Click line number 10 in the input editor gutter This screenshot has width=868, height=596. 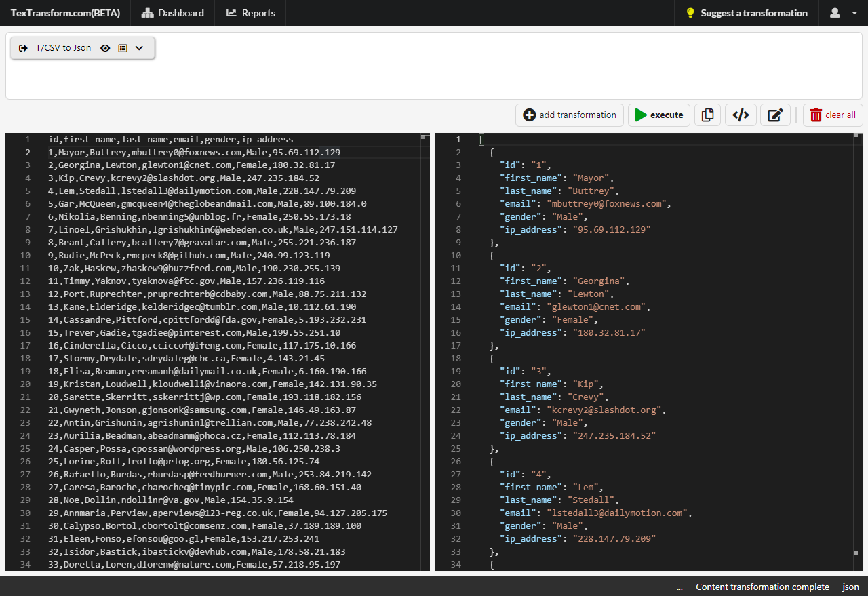click(x=25, y=256)
